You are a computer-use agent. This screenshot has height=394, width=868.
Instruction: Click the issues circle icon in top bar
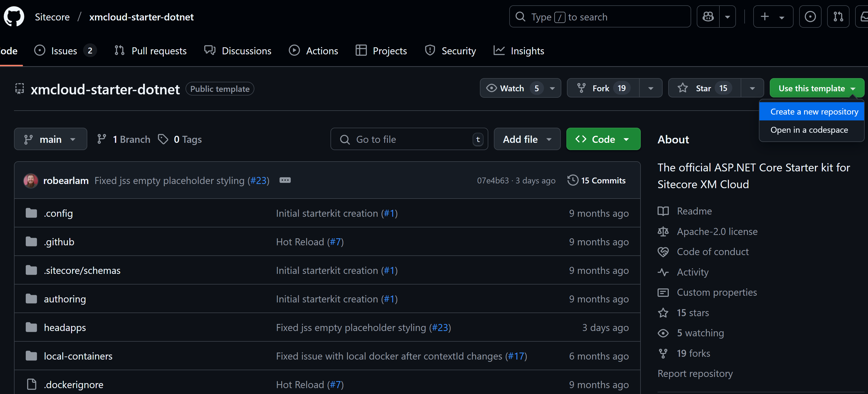point(810,17)
